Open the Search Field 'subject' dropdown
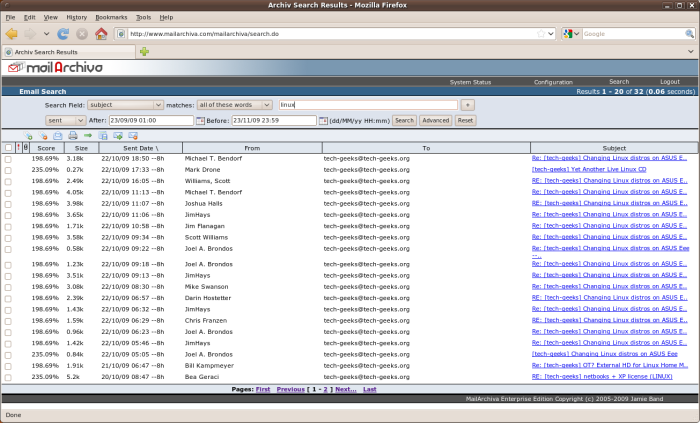This screenshot has height=423, width=700. pos(125,105)
